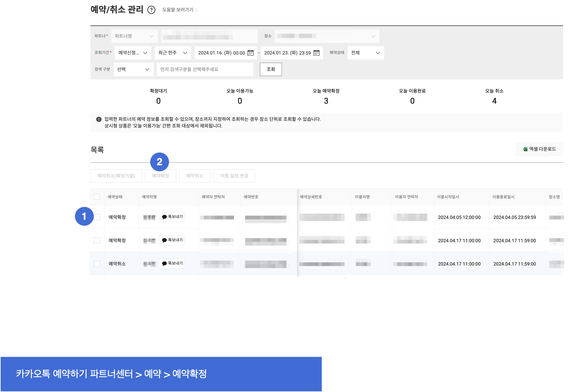Screen dimensions: 572x392
Task: Check the second row 예약확정 checkbox
Action: [x=97, y=241]
